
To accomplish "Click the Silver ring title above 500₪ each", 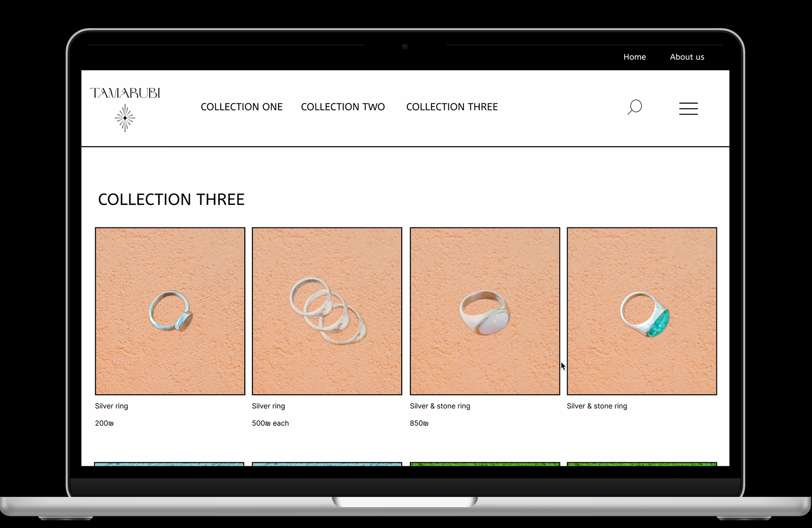I will point(268,406).
